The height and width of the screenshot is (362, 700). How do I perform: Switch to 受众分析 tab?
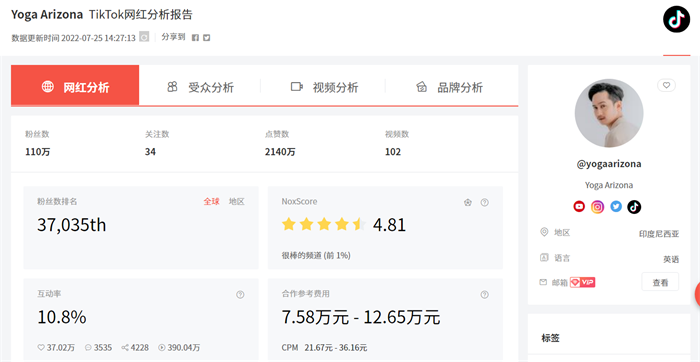[x=200, y=87]
